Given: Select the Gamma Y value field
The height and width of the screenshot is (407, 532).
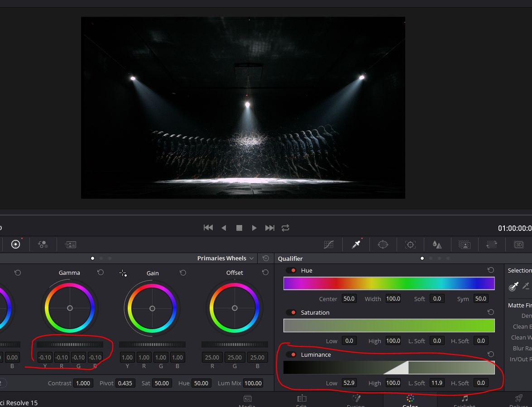Looking at the screenshot, I should pyautogui.click(x=45, y=357).
